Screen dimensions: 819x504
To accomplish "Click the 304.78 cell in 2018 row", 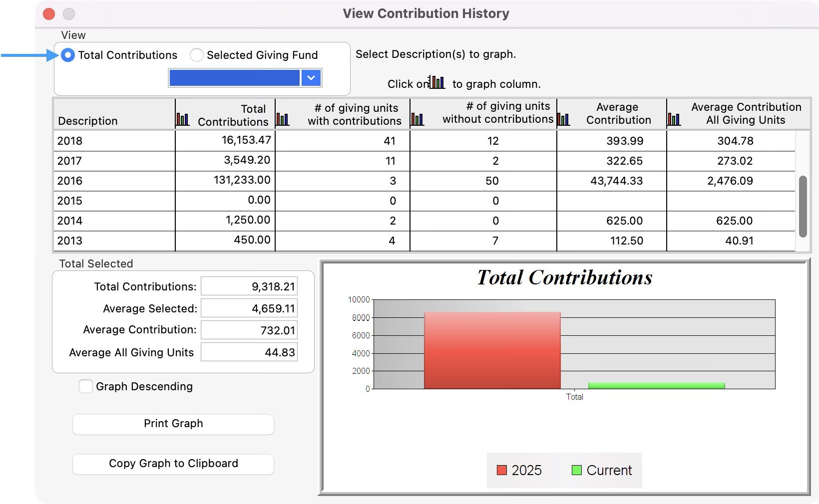I will coord(735,141).
